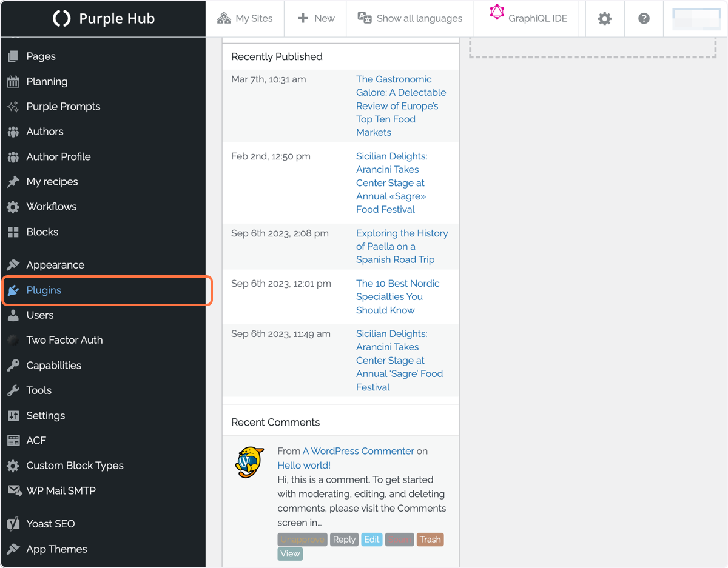Go to Purple Prompts in the sidebar
Viewport: 728px width, 568px height.
[x=63, y=107]
